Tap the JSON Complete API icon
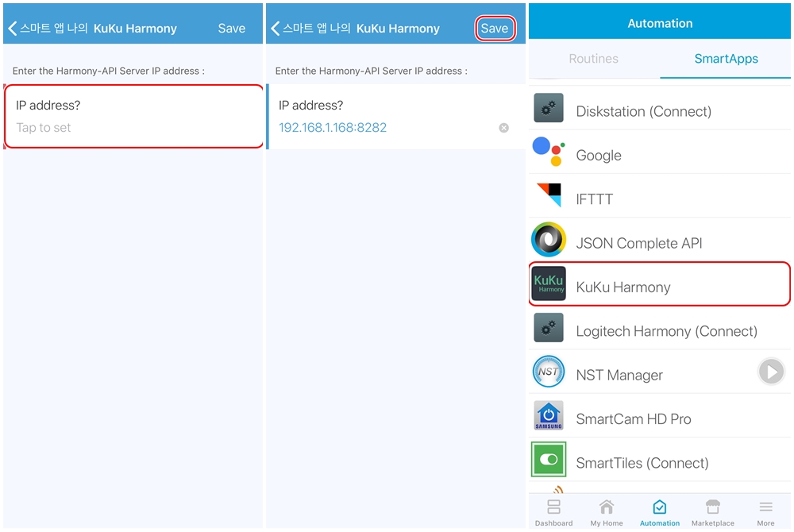 click(549, 240)
